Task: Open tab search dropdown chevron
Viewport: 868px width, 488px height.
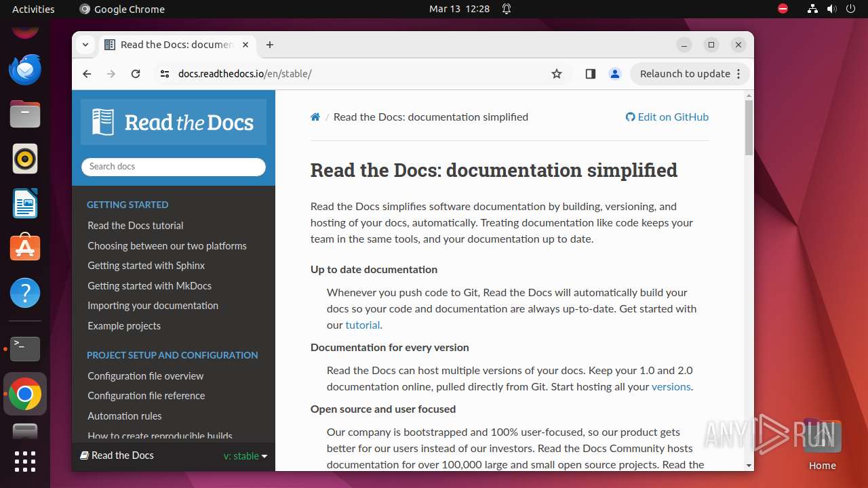Action: (x=85, y=45)
